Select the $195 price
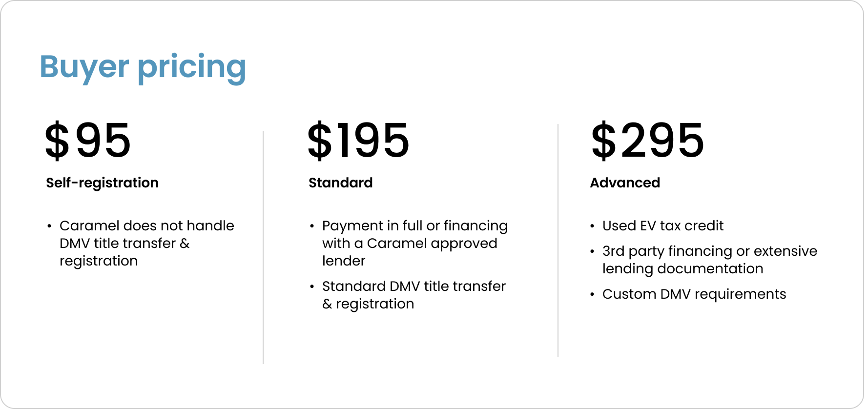 (358, 141)
